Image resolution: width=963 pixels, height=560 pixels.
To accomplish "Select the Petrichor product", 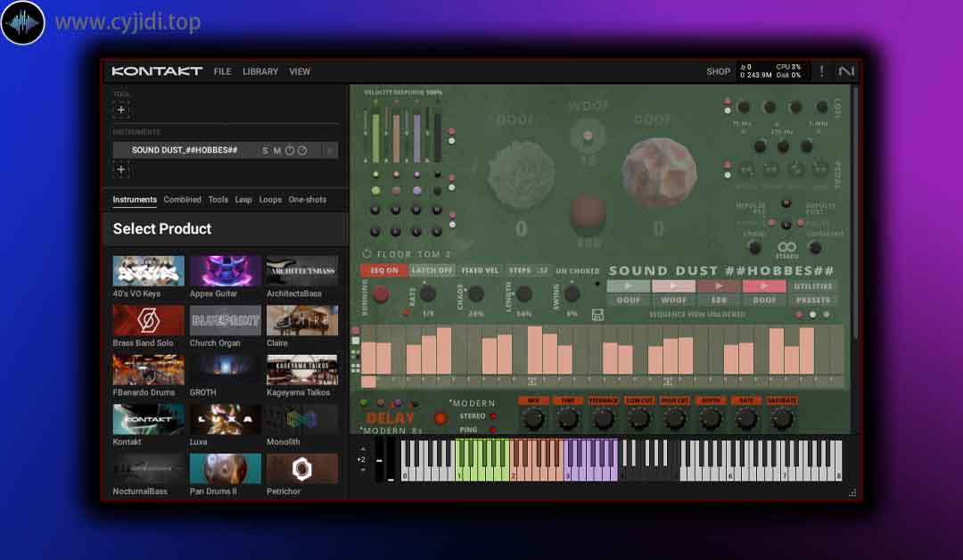I will click(x=301, y=474).
